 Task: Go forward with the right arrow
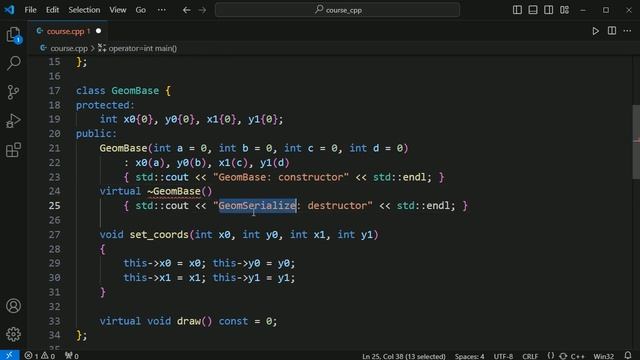(202, 10)
